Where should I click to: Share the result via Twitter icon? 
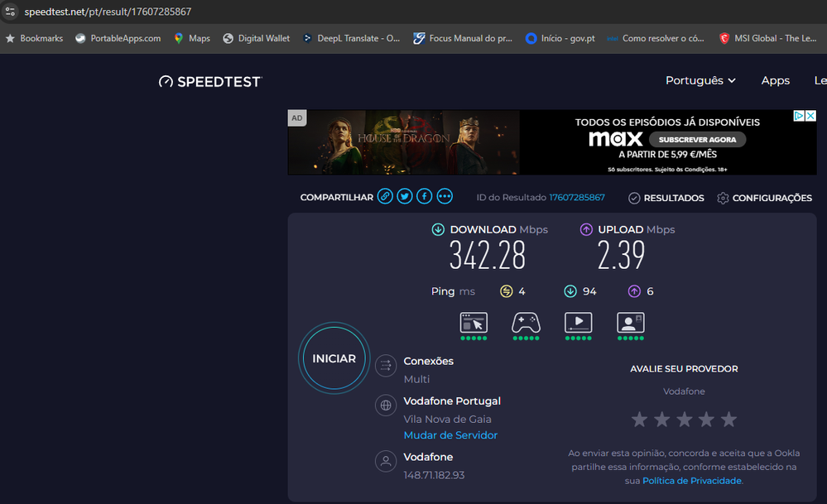pos(404,196)
